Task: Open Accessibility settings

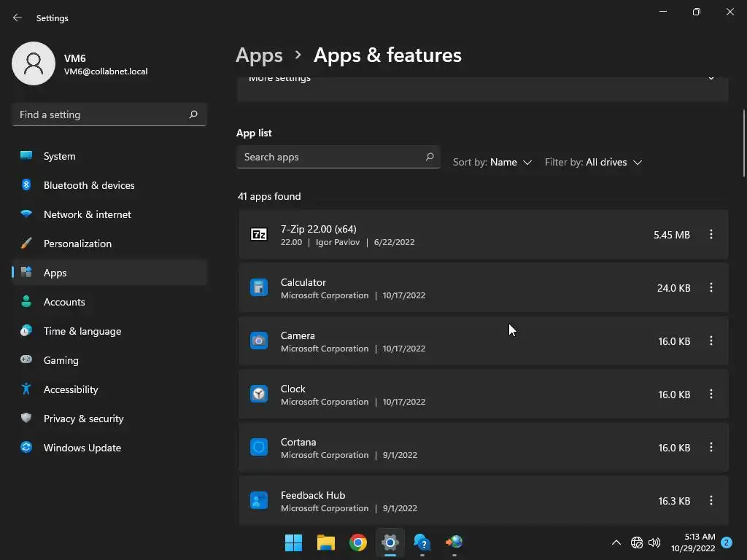Action: (x=109, y=389)
